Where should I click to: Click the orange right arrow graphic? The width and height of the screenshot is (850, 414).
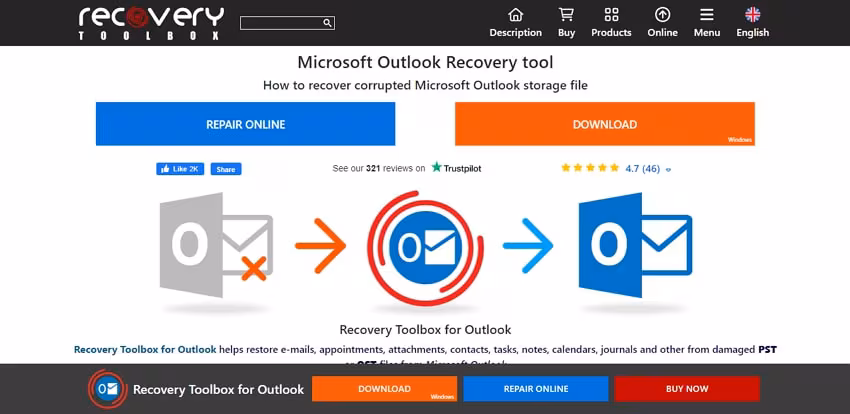pyautogui.click(x=320, y=245)
